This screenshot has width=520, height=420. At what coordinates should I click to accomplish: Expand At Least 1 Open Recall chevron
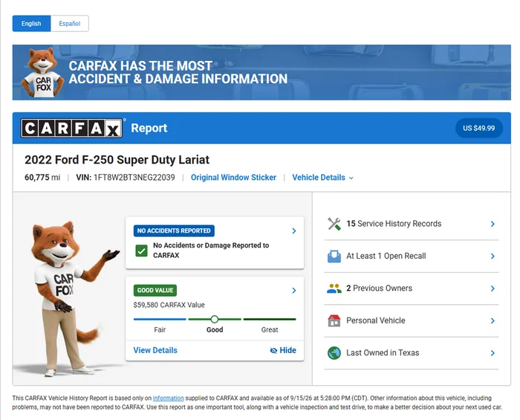[493, 256]
